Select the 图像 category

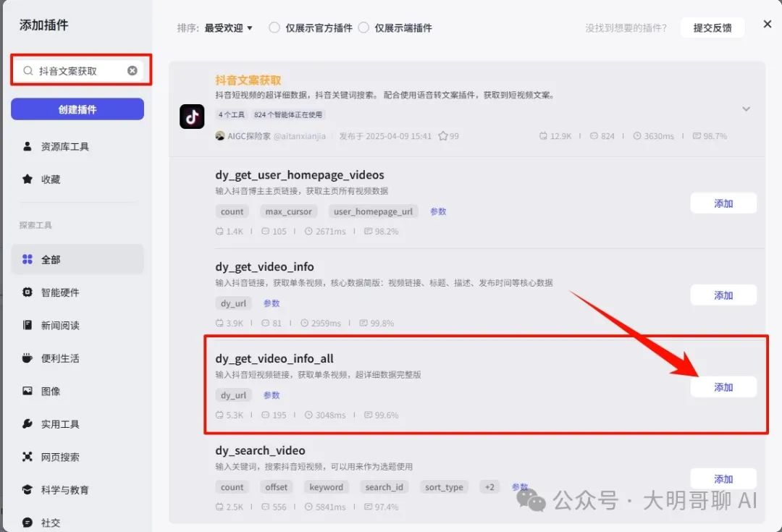pos(77,391)
